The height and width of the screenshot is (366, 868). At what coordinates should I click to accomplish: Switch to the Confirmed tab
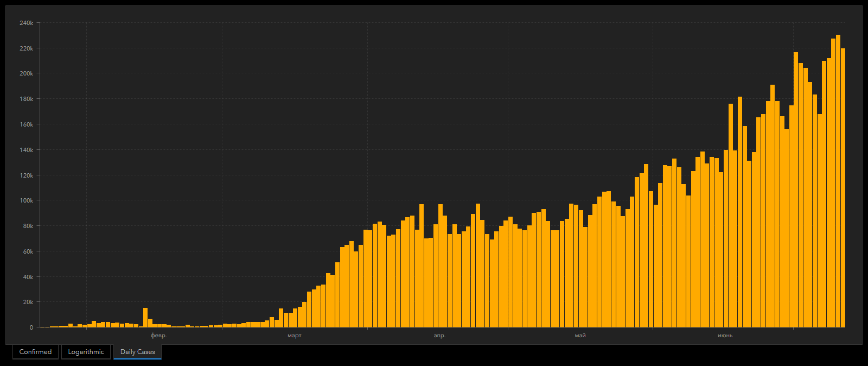[x=35, y=352]
